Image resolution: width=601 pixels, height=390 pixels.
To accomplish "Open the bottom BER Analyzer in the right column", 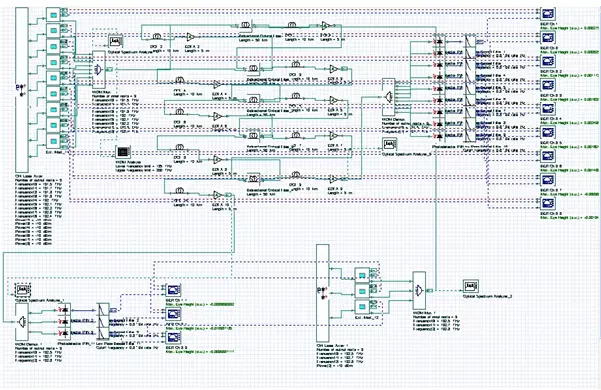I will click(547, 203).
